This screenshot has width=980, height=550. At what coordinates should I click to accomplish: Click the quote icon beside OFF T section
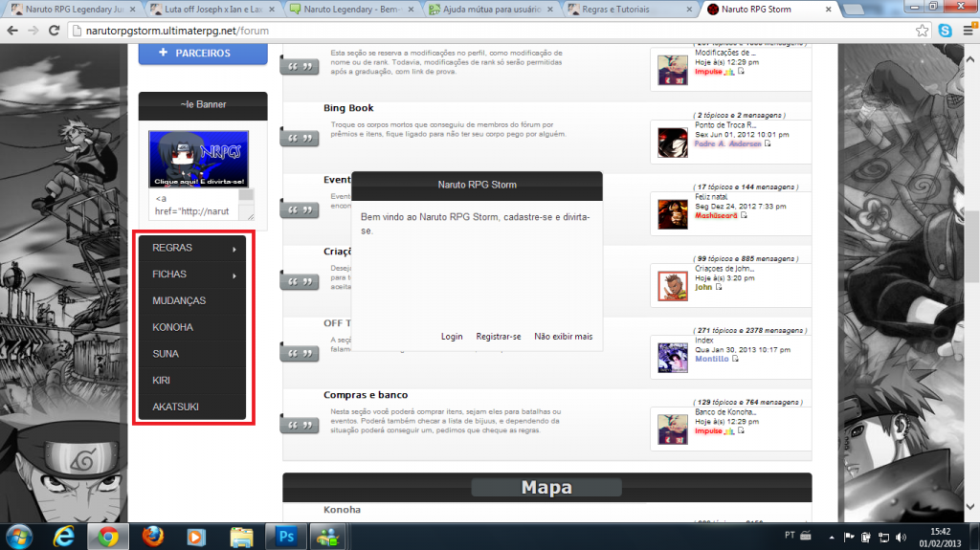[x=300, y=353]
